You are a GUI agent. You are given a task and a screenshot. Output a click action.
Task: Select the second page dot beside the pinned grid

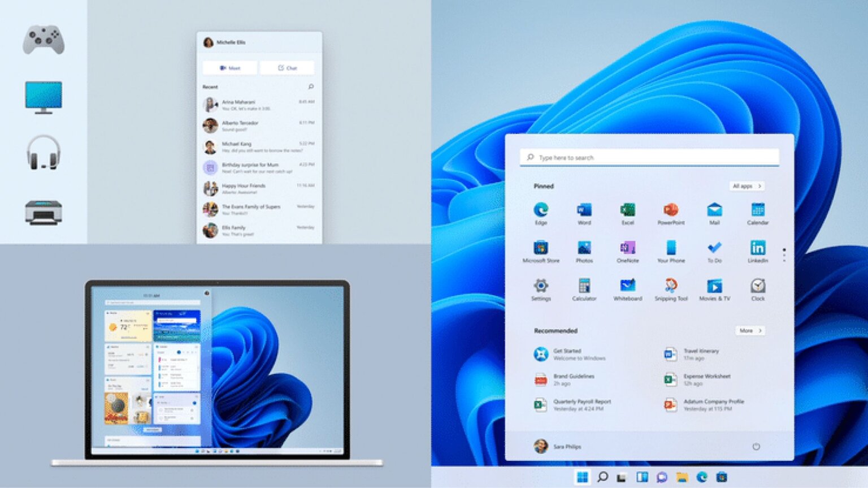coord(785,254)
